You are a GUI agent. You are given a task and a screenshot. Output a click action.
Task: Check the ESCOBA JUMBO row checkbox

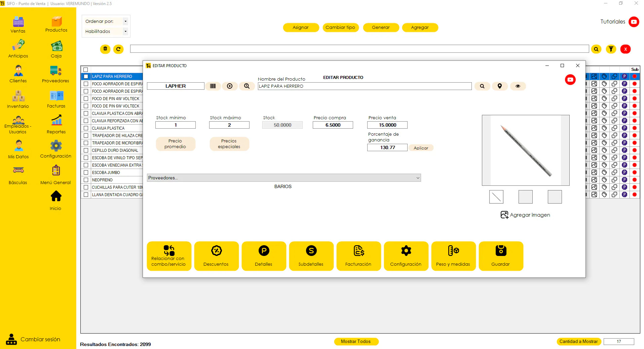[86, 173]
